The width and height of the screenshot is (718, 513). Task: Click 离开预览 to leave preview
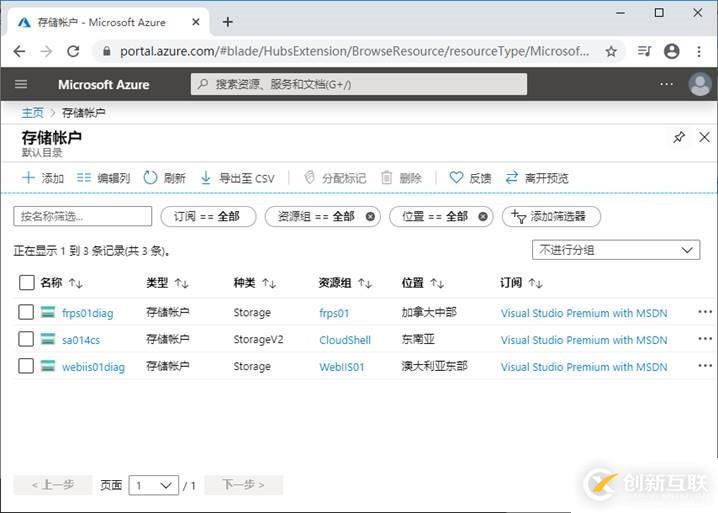[537, 178]
